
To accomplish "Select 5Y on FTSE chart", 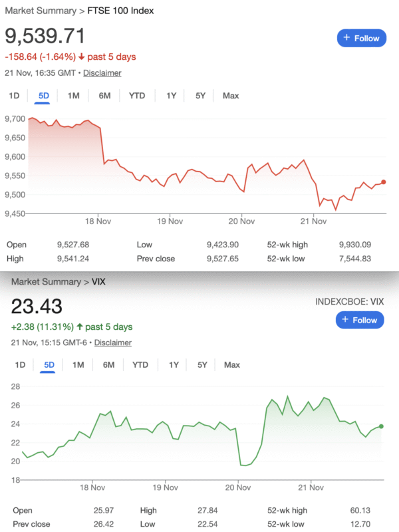I will tap(200, 96).
